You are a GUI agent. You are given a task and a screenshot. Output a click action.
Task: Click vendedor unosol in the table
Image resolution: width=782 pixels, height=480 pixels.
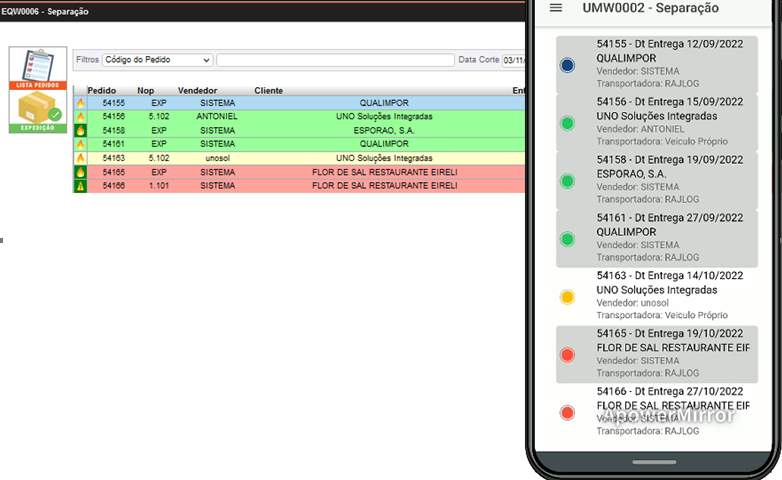pos(217,158)
